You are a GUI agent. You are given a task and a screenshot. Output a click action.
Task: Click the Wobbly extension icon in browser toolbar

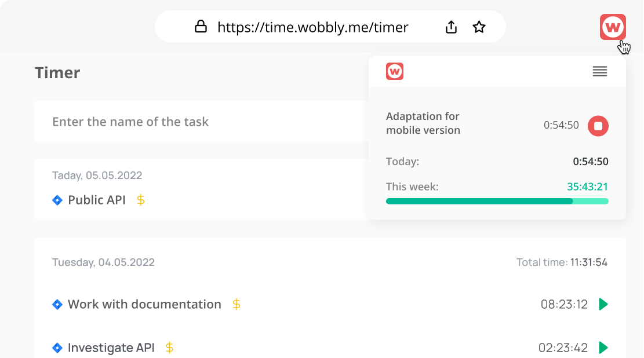pos(613,27)
